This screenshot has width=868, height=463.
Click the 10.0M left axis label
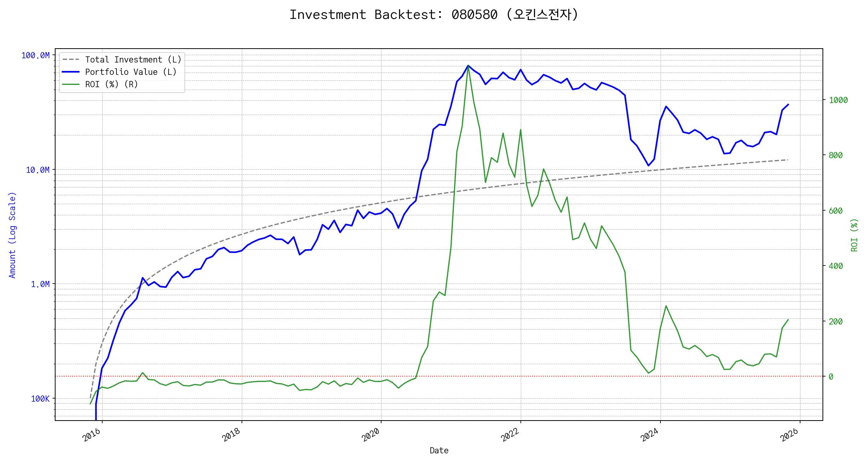(38, 170)
